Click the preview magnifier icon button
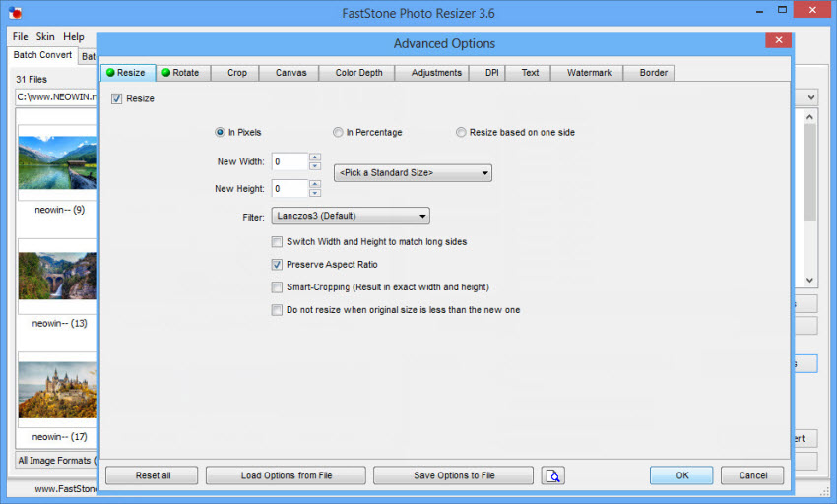The image size is (837, 504). (553, 475)
